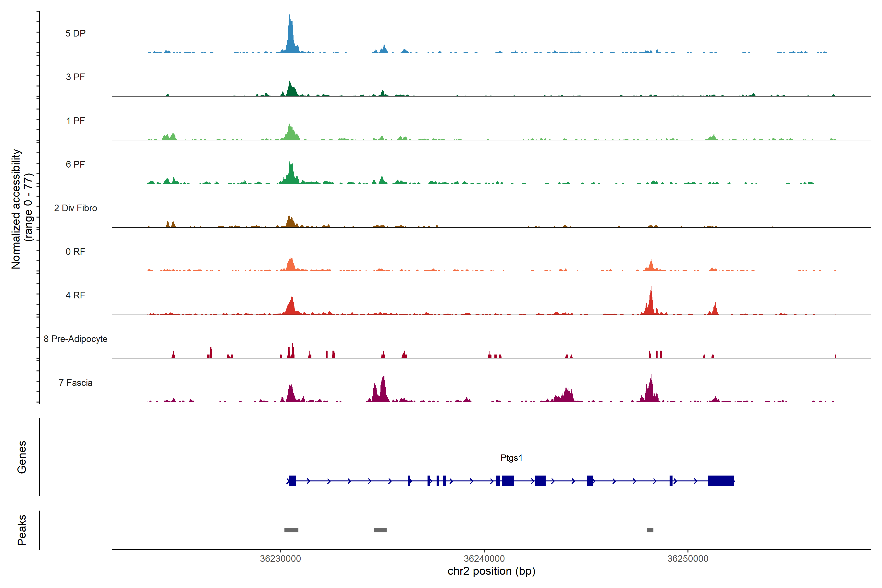Click the 4 RF track label
This screenshot has height=588, width=882.
coord(75,295)
